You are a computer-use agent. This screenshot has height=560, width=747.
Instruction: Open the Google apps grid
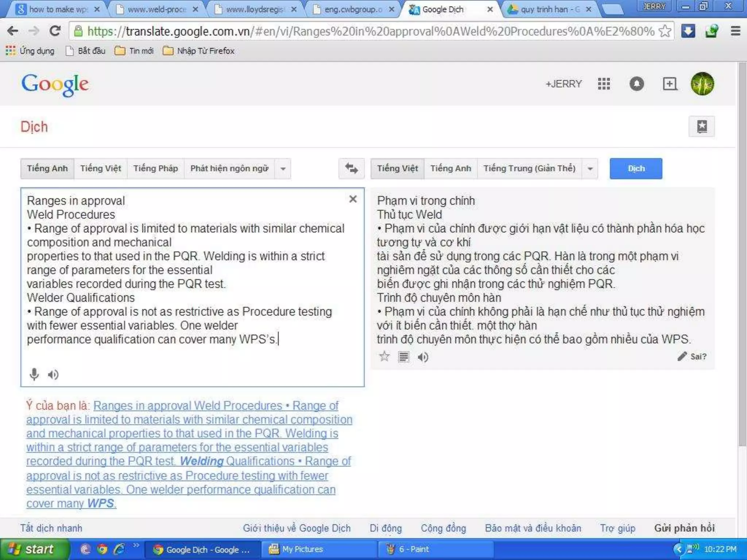tap(604, 84)
